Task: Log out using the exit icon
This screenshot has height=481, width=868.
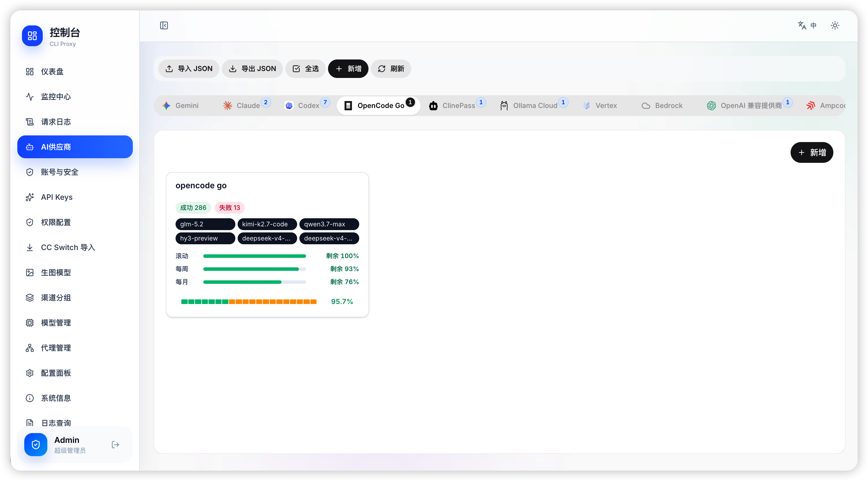Action: [x=116, y=445]
